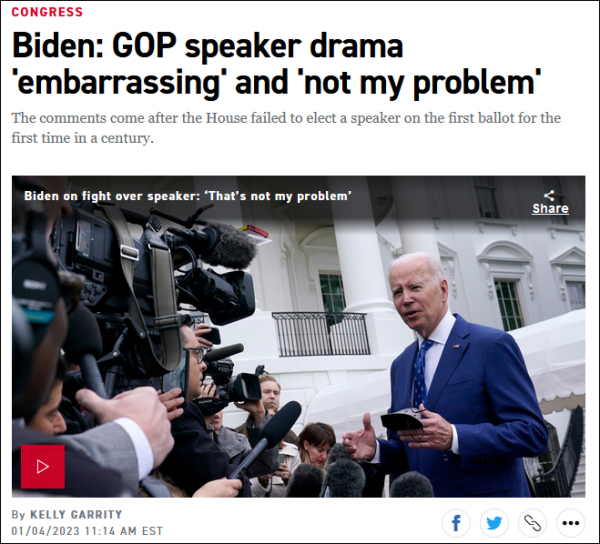Open the Congress section link

(47, 12)
